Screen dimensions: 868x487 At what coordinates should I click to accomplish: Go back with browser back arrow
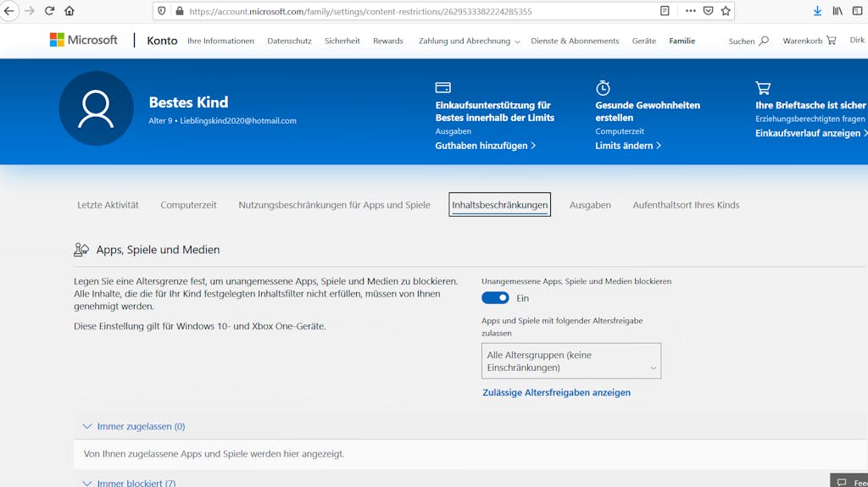8,10
